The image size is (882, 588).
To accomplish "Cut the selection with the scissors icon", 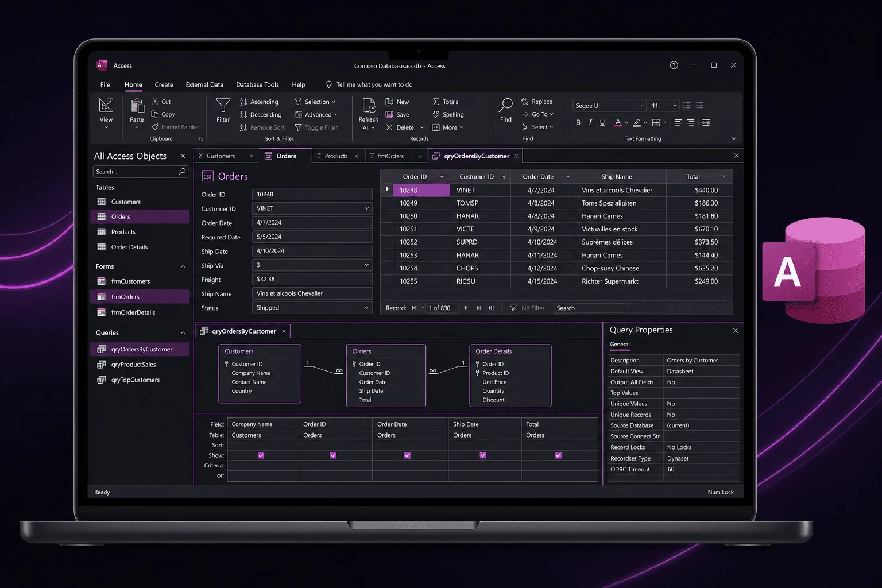I will pos(155,102).
